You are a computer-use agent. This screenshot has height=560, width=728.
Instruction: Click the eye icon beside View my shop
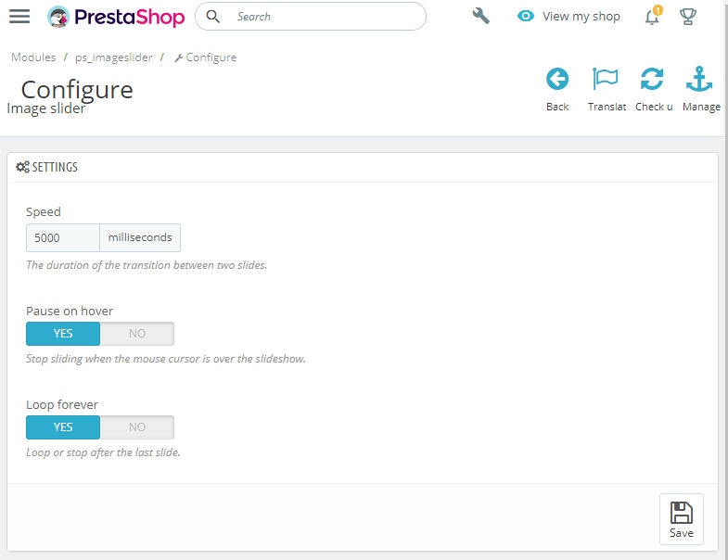tap(526, 17)
